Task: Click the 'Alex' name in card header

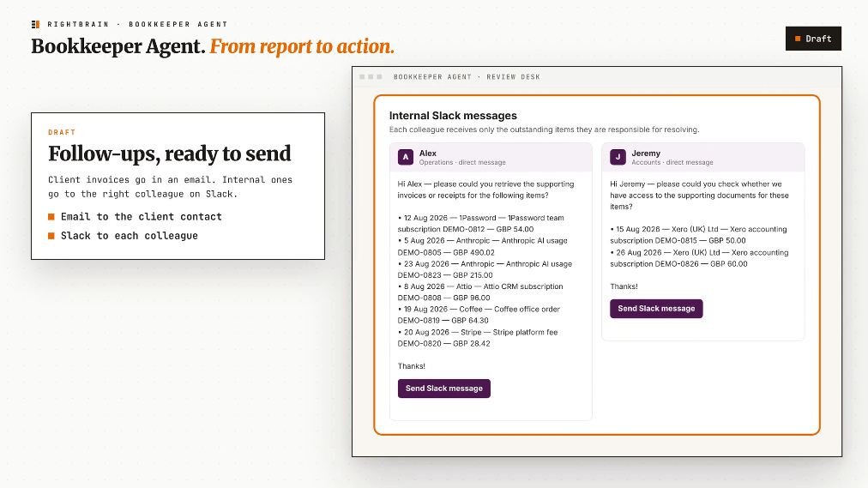Action: pyautogui.click(x=427, y=154)
